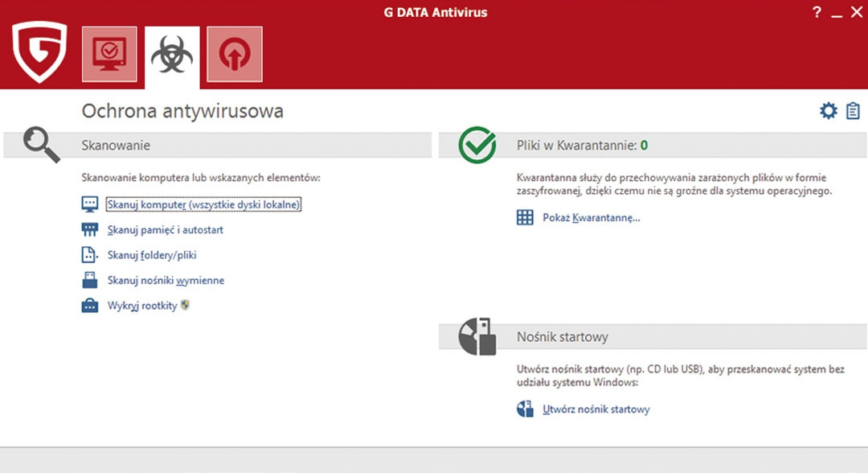The height and width of the screenshot is (473, 868).
Task: Click the memory icon beside Skanuj pamięć
Action: 90,229
